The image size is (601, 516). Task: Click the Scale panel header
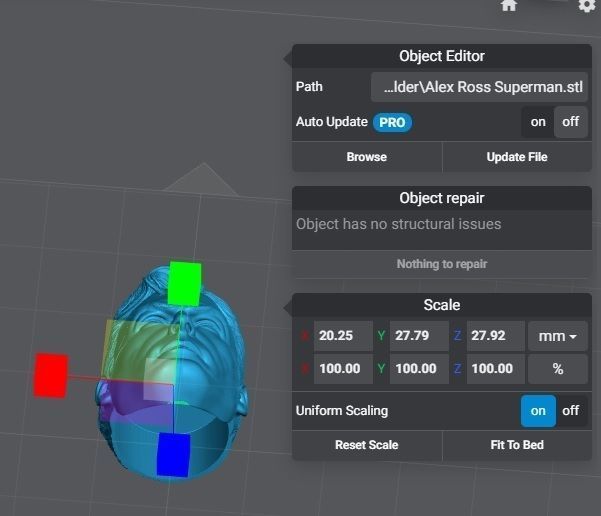tap(442, 305)
